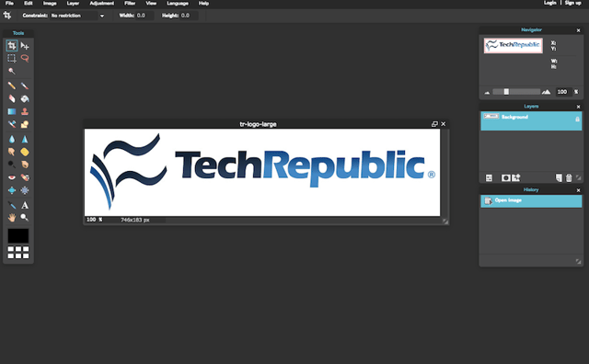Open the Constraint dropdown

tap(77, 16)
